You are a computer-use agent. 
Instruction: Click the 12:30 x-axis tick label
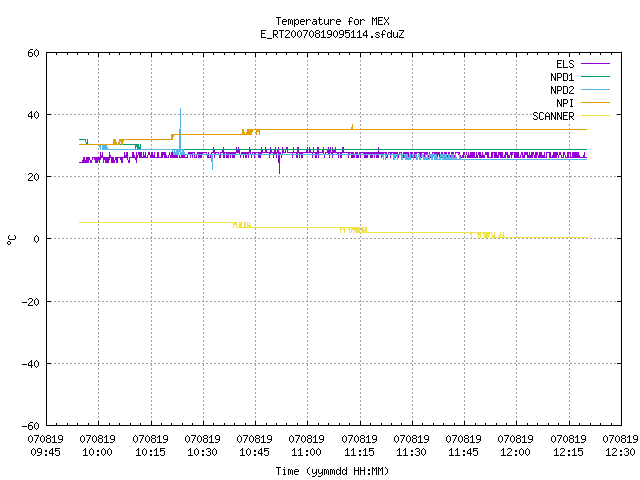(x=620, y=452)
